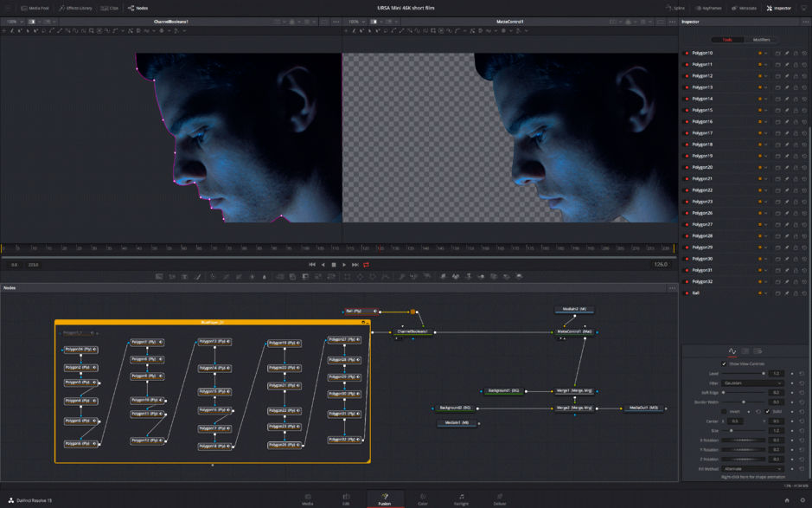The height and width of the screenshot is (508, 812).
Task: Open the left viewer zoom level dropdown
Action: pyautogui.click(x=16, y=22)
